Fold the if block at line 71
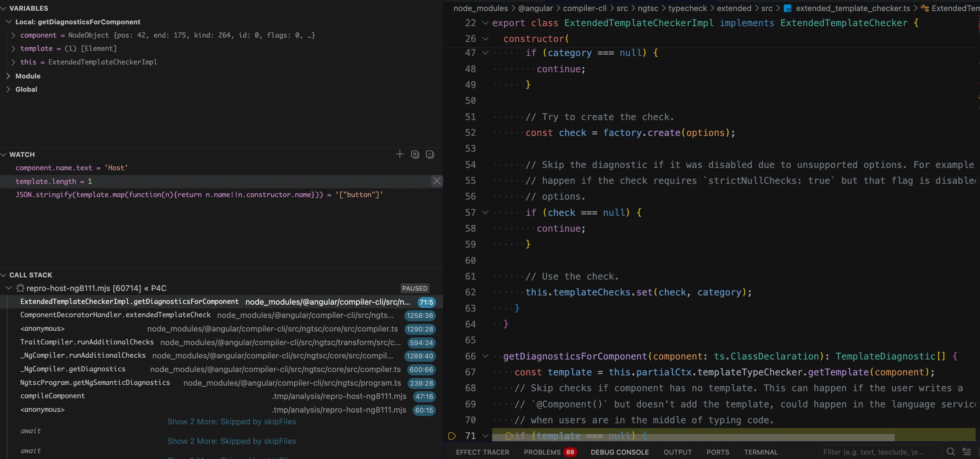The width and height of the screenshot is (980, 459). coord(486,436)
